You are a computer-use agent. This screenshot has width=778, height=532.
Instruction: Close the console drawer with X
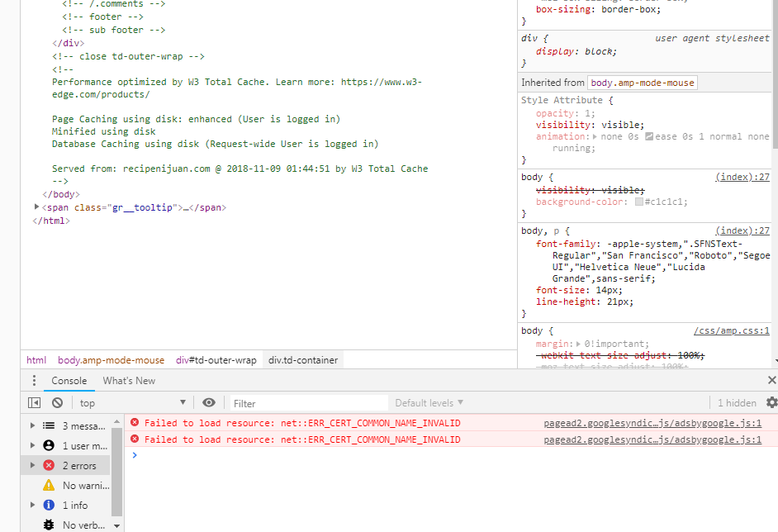click(x=771, y=380)
